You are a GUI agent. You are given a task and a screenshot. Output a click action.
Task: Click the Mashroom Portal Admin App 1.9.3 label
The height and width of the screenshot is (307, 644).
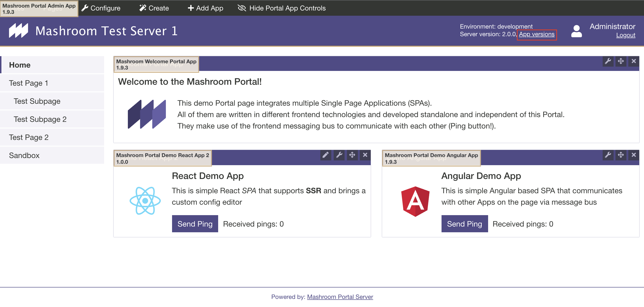click(x=39, y=9)
